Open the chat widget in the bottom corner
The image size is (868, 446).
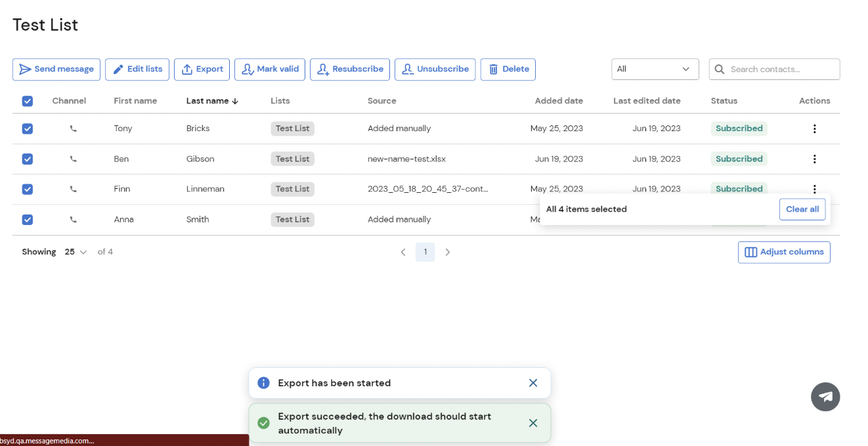(x=825, y=397)
